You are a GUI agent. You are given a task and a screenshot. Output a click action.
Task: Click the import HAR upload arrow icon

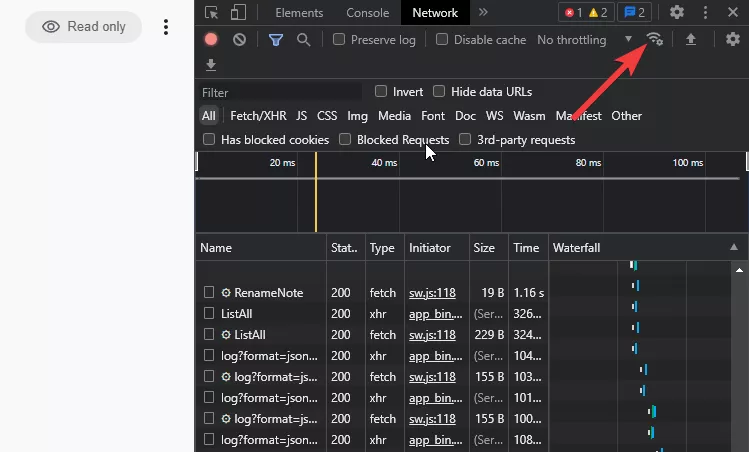point(691,39)
